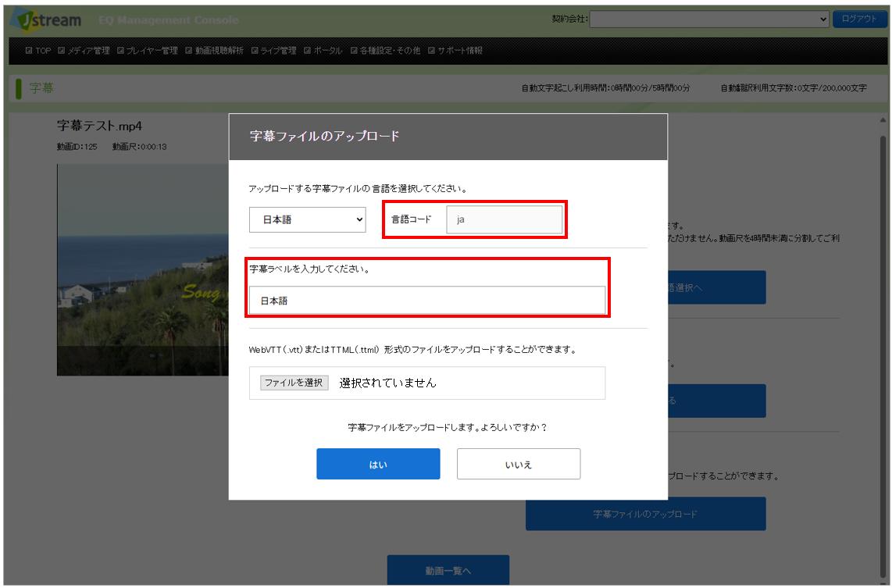
Task: Open the サポート情報 menu
Action: pos(455,51)
